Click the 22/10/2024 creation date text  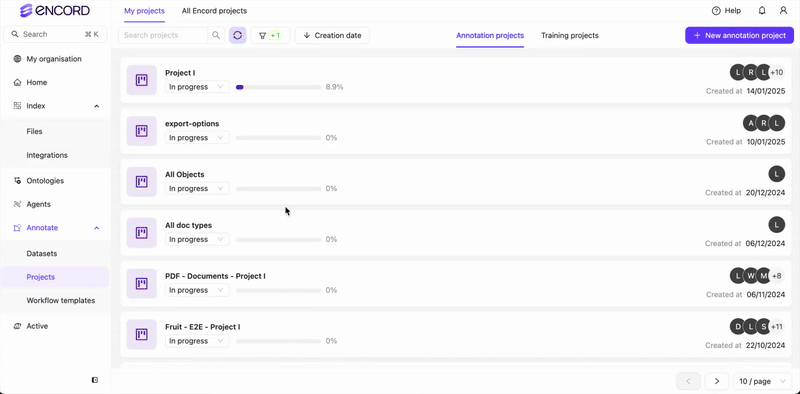click(x=765, y=346)
